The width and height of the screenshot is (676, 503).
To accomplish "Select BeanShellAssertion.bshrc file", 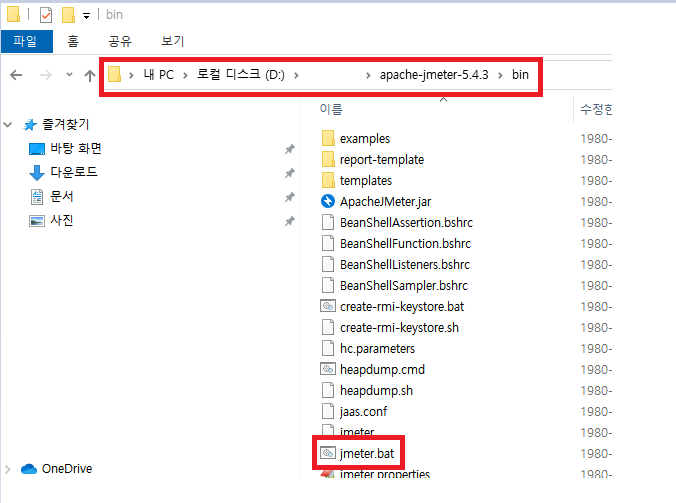I will (406, 223).
